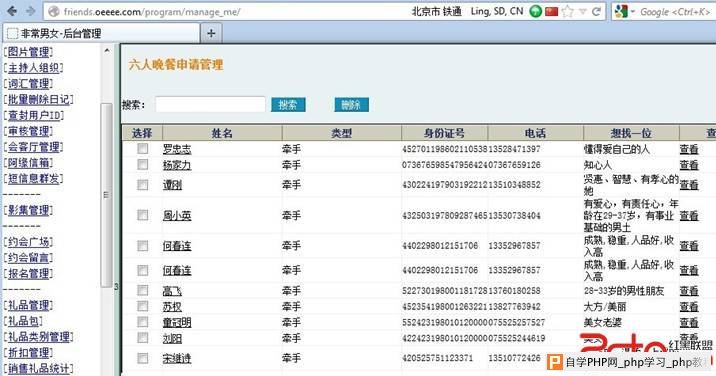The image size is (716, 376).
Task: Open the 约会广场 sidebar link
Action: point(28,242)
